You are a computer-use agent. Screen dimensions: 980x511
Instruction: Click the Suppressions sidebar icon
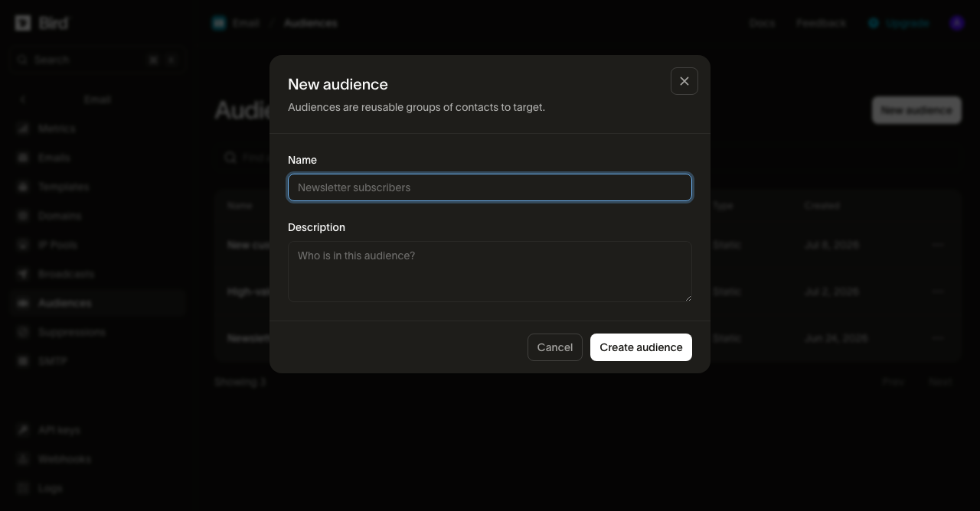(23, 332)
